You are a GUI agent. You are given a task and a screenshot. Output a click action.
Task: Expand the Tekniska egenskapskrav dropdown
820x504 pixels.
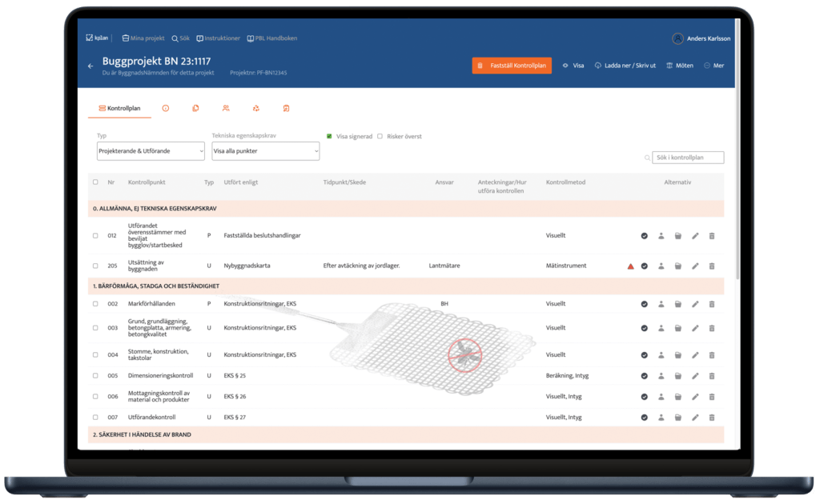coord(265,151)
